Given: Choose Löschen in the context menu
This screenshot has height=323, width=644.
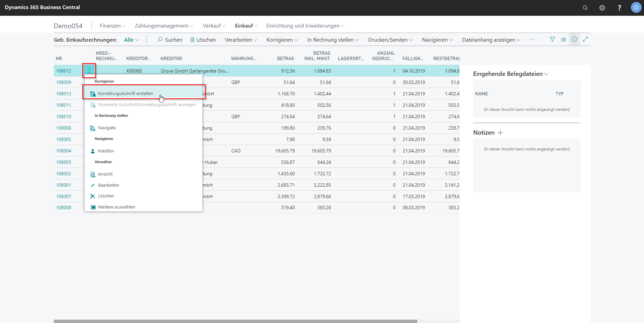Looking at the screenshot, I should tap(106, 196).
